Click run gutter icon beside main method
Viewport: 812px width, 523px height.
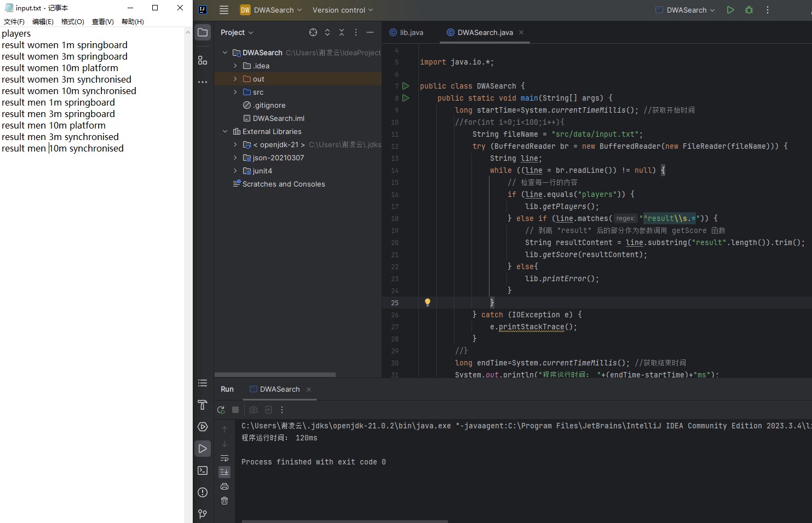406,98
